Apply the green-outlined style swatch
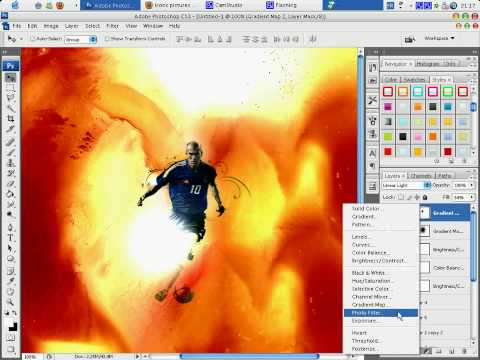Viewport: 480px width, 360px height. 448,92
